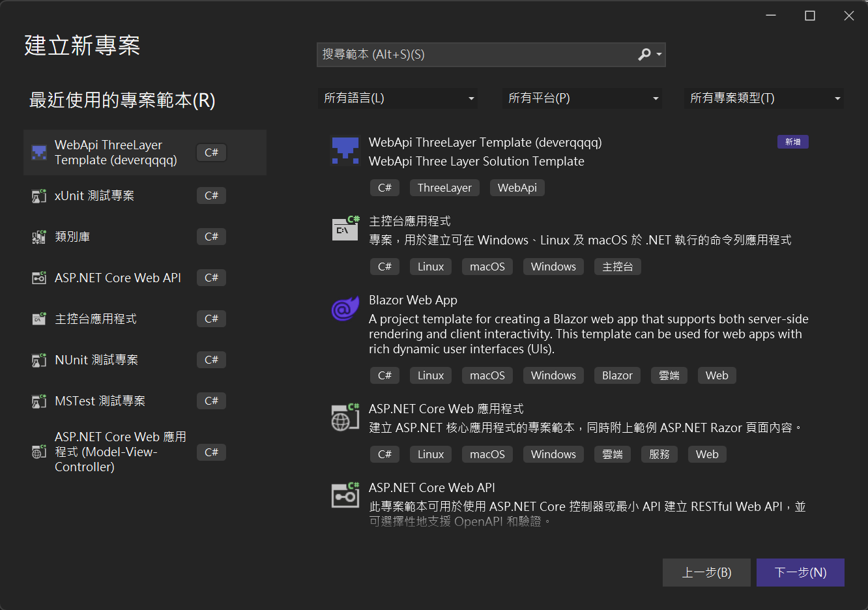Open the search box options arrow
The width and height of the screenshot is (868, 610).
tap(659, 55)
